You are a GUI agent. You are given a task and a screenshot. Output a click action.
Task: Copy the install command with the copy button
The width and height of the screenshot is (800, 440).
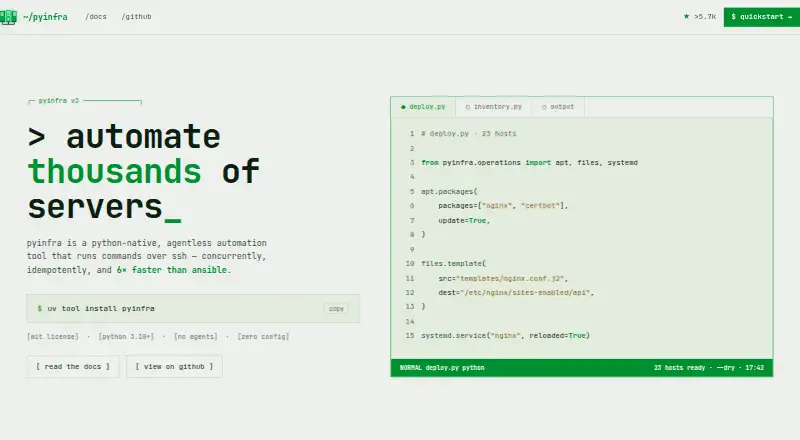pos(336,308)
